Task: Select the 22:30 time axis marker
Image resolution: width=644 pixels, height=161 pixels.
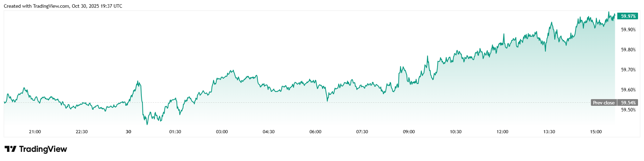Action: 82,132
